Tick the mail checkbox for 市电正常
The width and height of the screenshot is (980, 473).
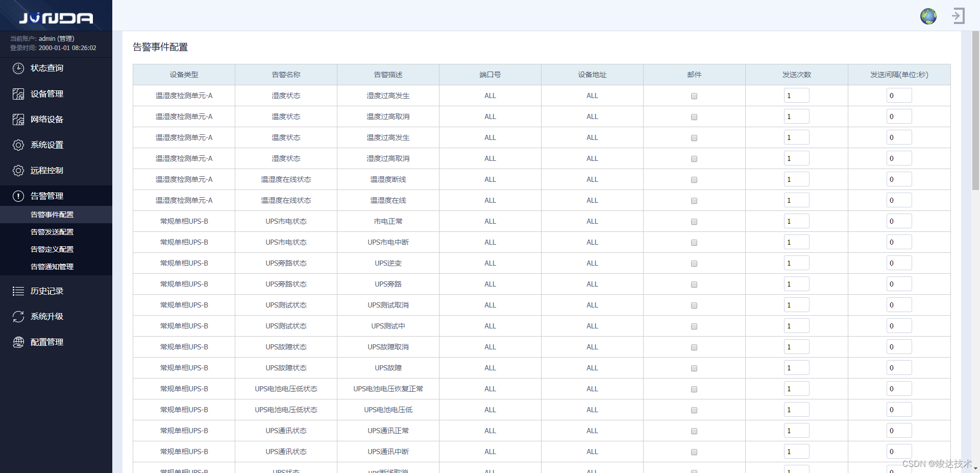694,222
